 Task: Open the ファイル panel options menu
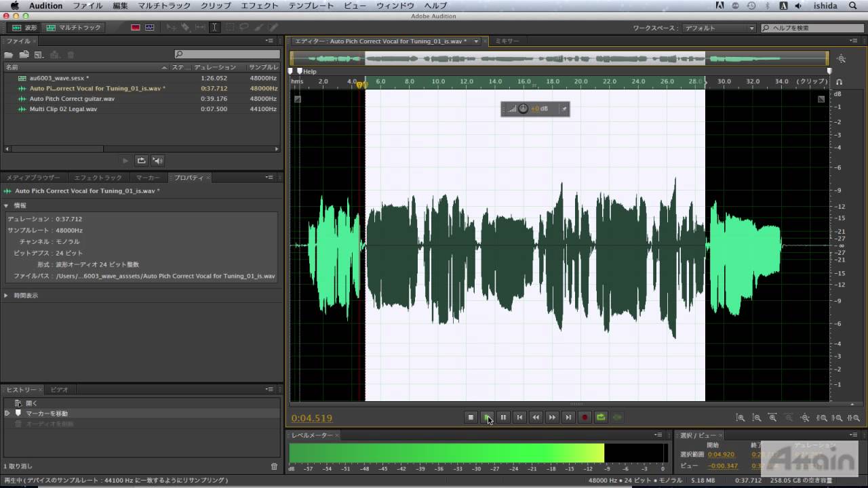click(x=270, y=41)
